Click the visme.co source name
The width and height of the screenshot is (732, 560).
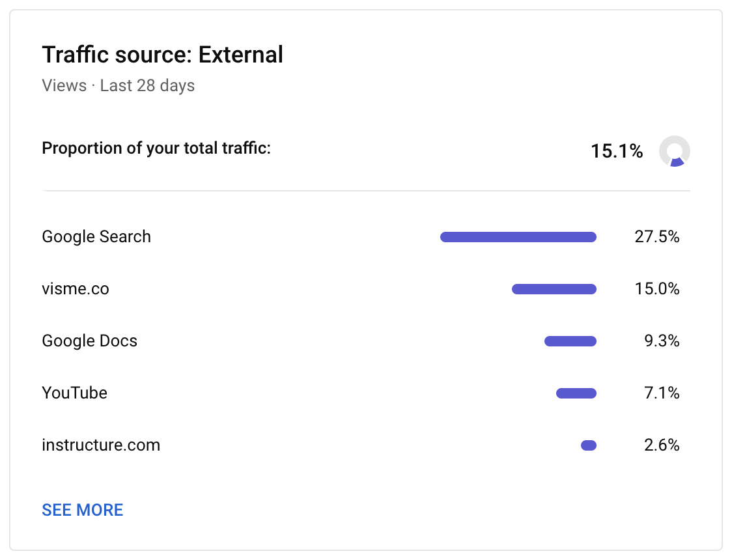(76, 289)
